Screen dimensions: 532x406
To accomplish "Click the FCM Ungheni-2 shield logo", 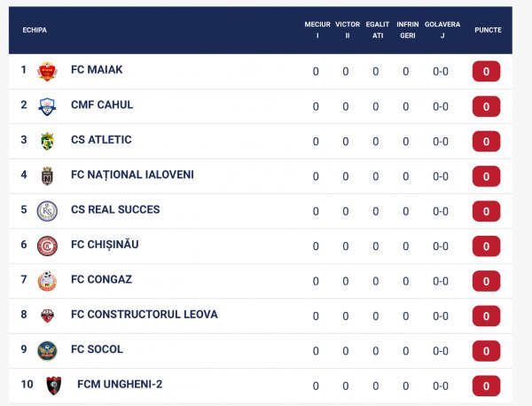I will 53,386.
